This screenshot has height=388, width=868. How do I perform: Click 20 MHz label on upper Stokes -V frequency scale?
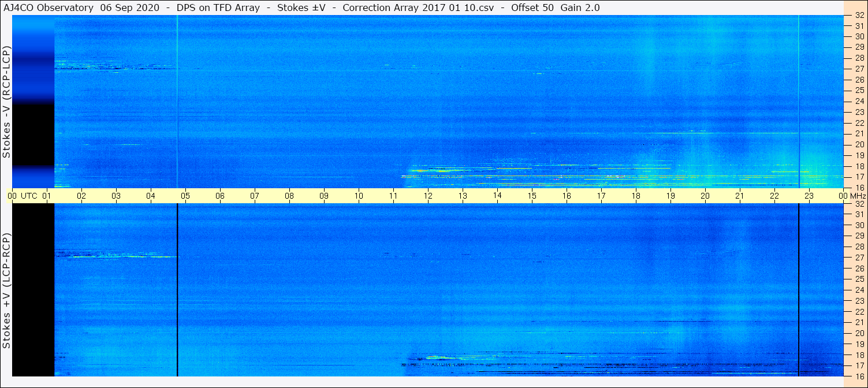tap(859, 144)
